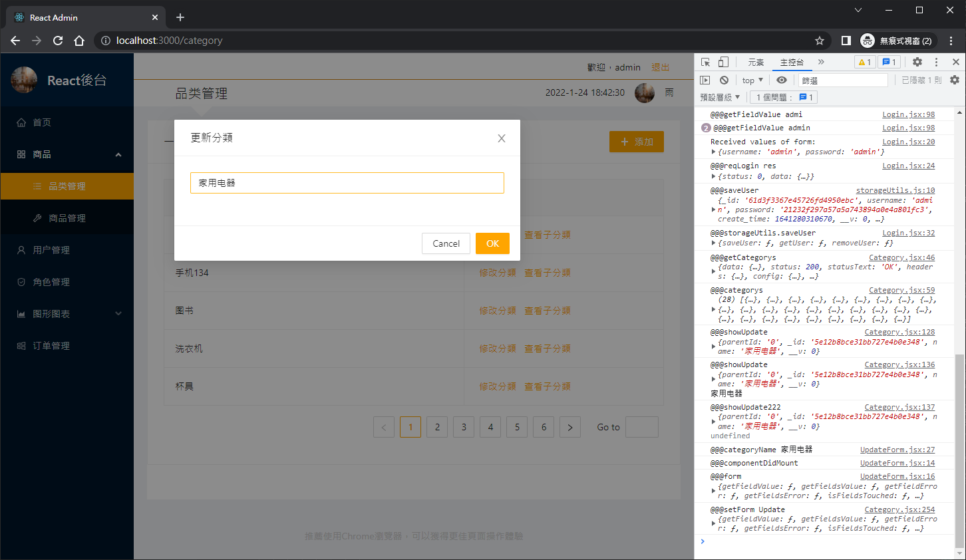Image resolution: width=966 pixels, height=560 pixels.
Task: Open 角色管理 in sidebar
Action: pyautogui.click(x=67, y=282)
